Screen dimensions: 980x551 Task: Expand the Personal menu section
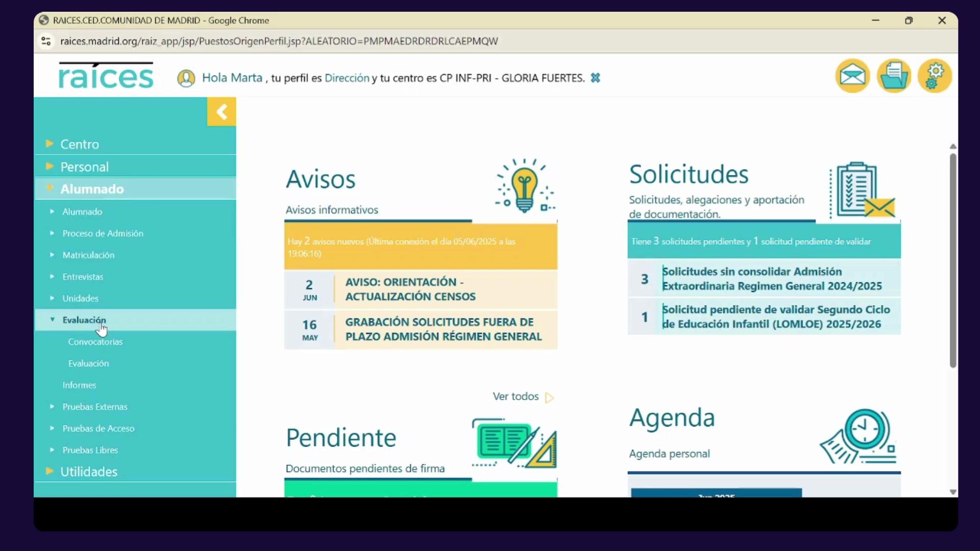(x=84, y=167)
